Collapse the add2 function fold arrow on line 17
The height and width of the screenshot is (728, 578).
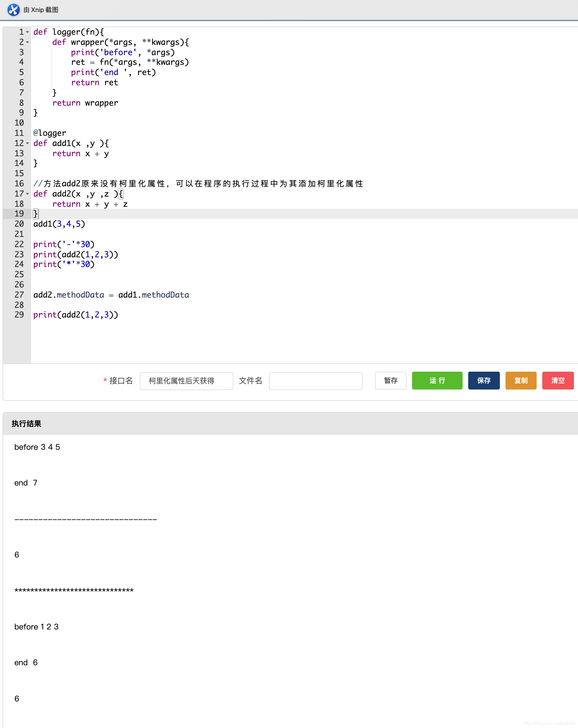[28, 194]
